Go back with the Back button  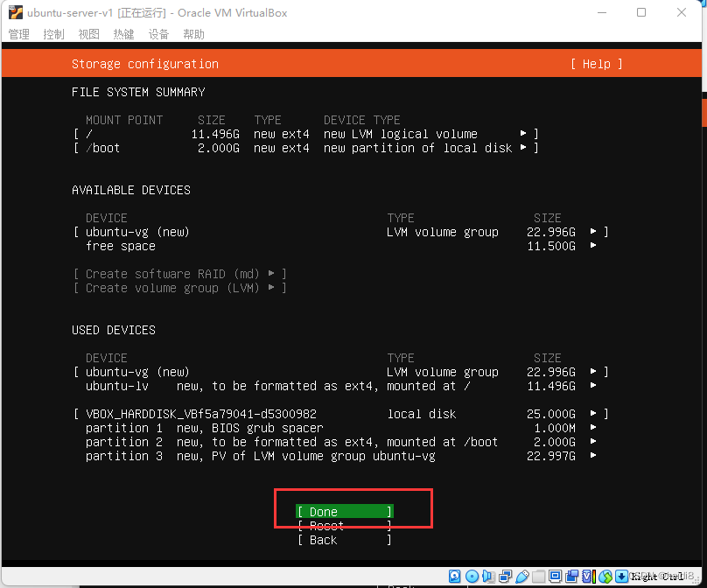pos(345,540)
